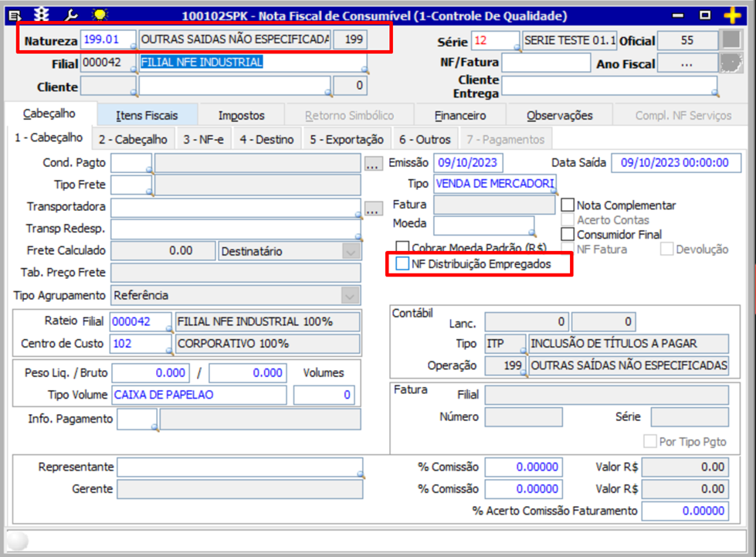Toggle the Nota Complementar checkbox
Viewport: 756px width, 557px height.
tap(568, 205)
